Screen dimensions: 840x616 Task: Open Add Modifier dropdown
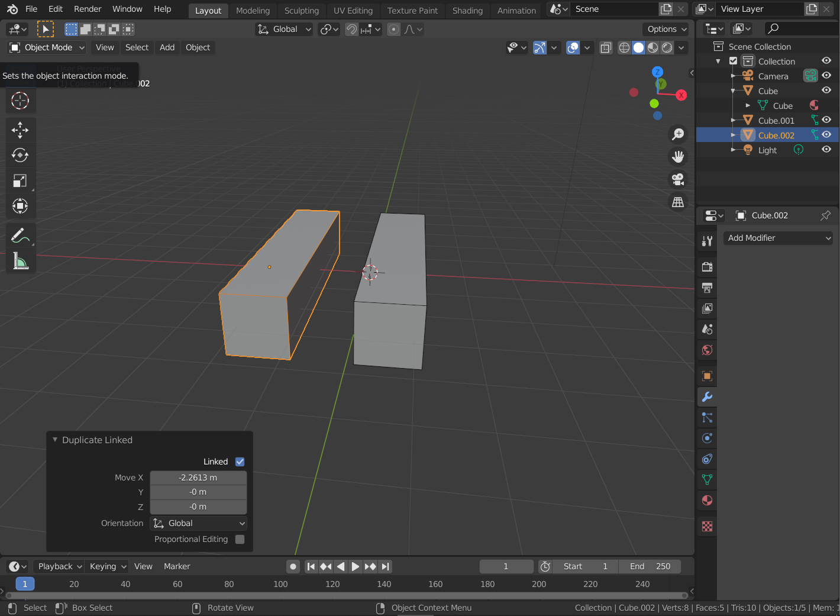(x=778, y=238)
